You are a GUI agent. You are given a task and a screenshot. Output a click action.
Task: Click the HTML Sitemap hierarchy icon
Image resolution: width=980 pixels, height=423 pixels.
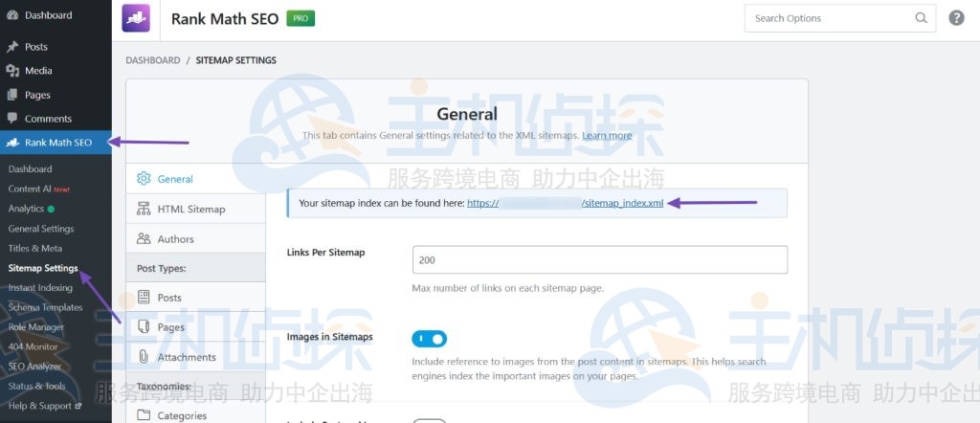click(x=144, y=209)
